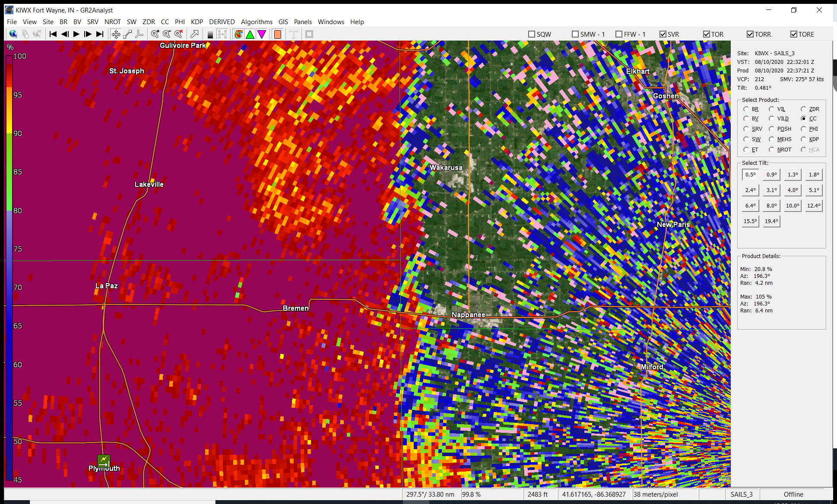This screenshot has width=837, height=504.
Task: Jump to last frame in animation controls
Action: [100, 34]
